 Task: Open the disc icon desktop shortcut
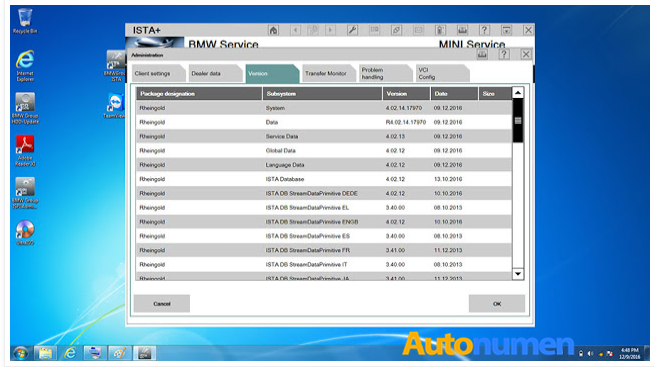pos(25,233)
